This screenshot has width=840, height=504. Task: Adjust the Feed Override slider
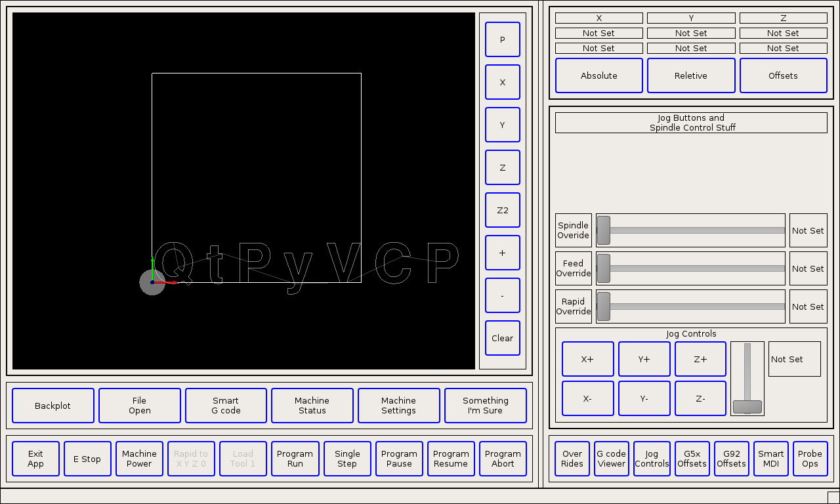tap(690, 268)
